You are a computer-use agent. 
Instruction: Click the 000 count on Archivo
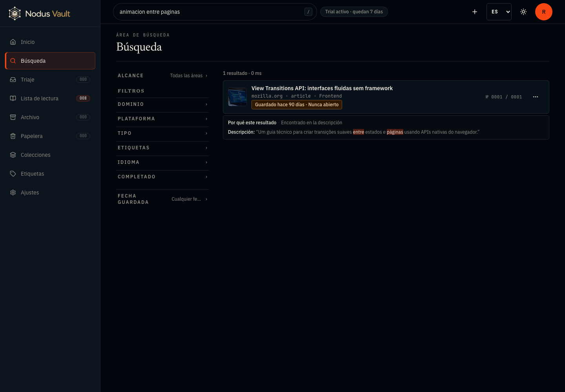[83, 117]
